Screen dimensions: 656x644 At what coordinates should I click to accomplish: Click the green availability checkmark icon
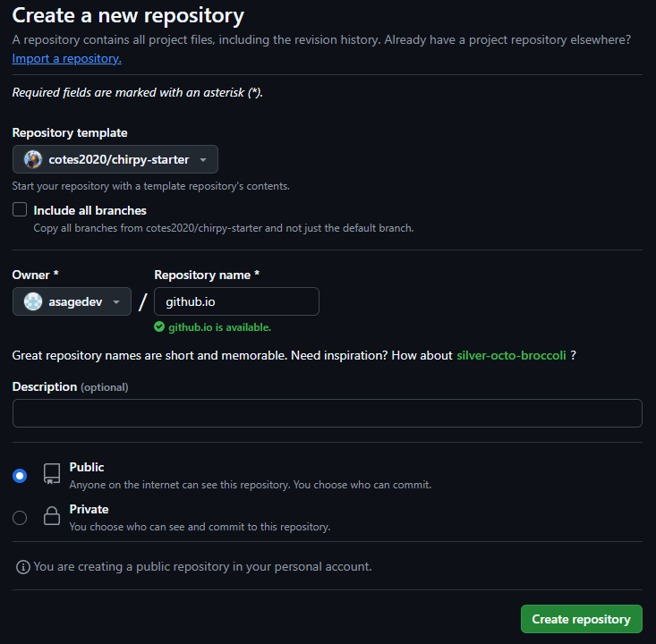(x=159, y=327)
